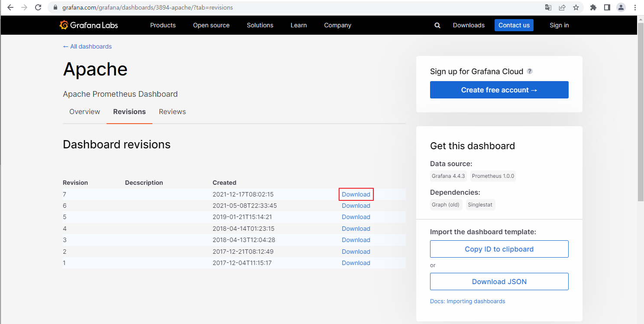The width and height of the screenshot is (644, 324).
Task: Open the Open source nav menu
Action: (x=211, y=25)
